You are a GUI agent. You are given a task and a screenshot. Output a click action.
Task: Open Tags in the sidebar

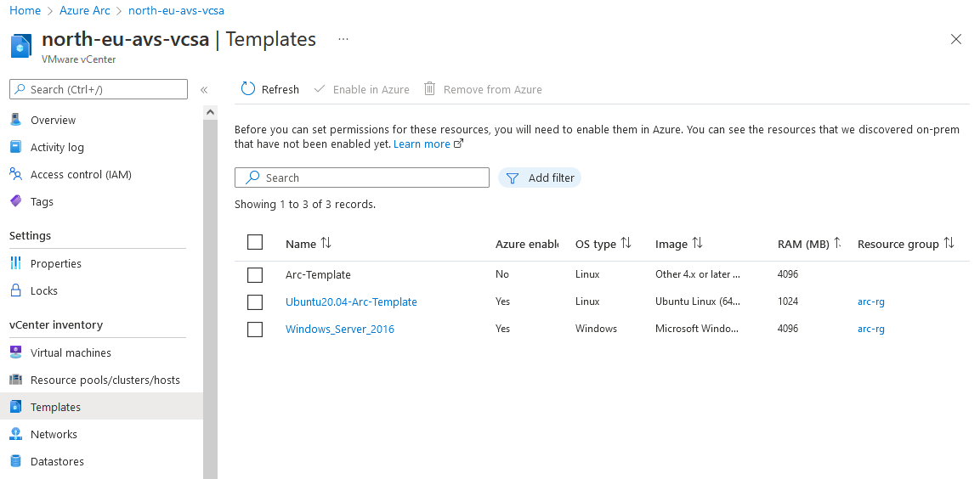pos(42,202)
